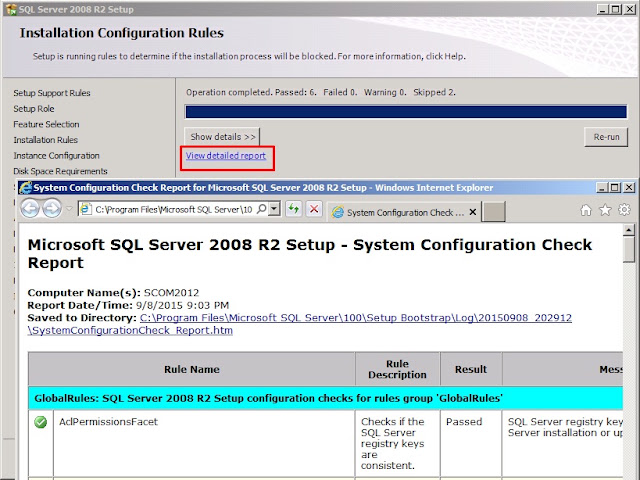Minimize the SQL Server 2008 R2 Setup window
Image resolution: width=640 pixels, height=480 pixels.
pos(603,9)
